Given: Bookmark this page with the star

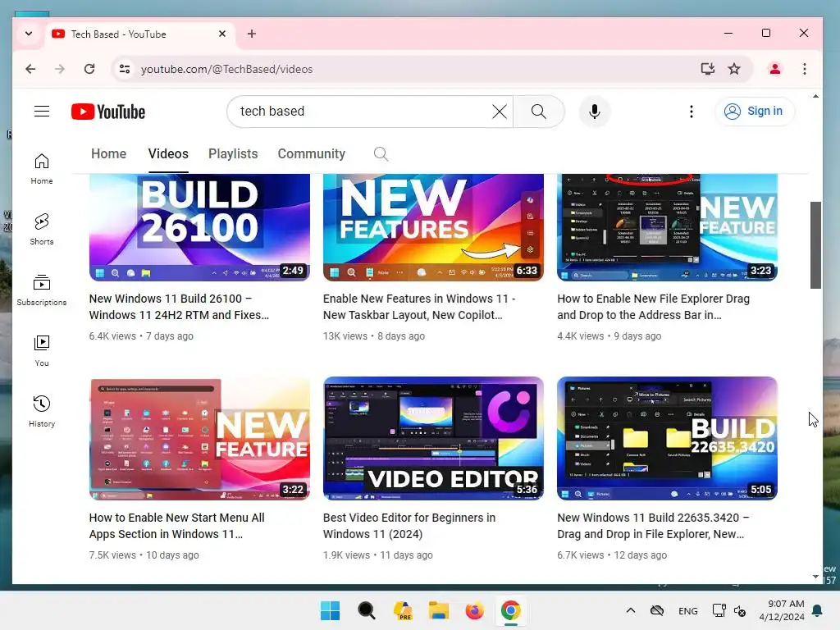Looking at the screenshot, I should (x=734, y=69).
